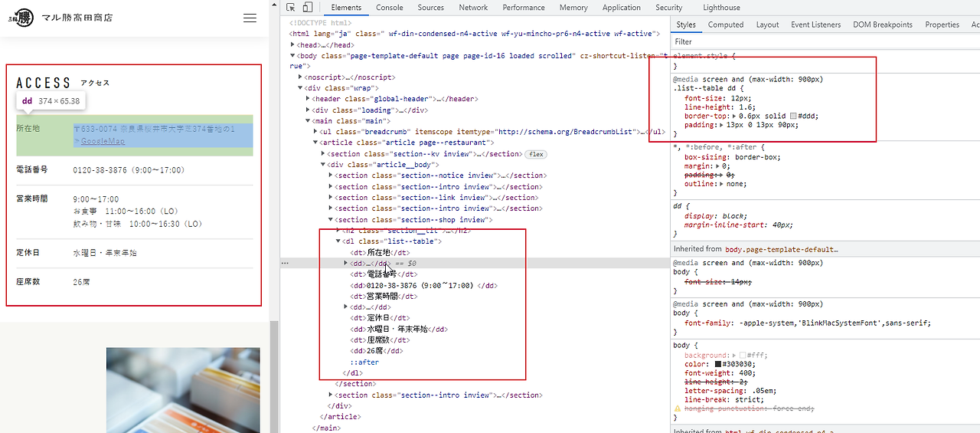Open the Performance tab
980x433 pixels.
pyautogui.click(x=524, y=8)
